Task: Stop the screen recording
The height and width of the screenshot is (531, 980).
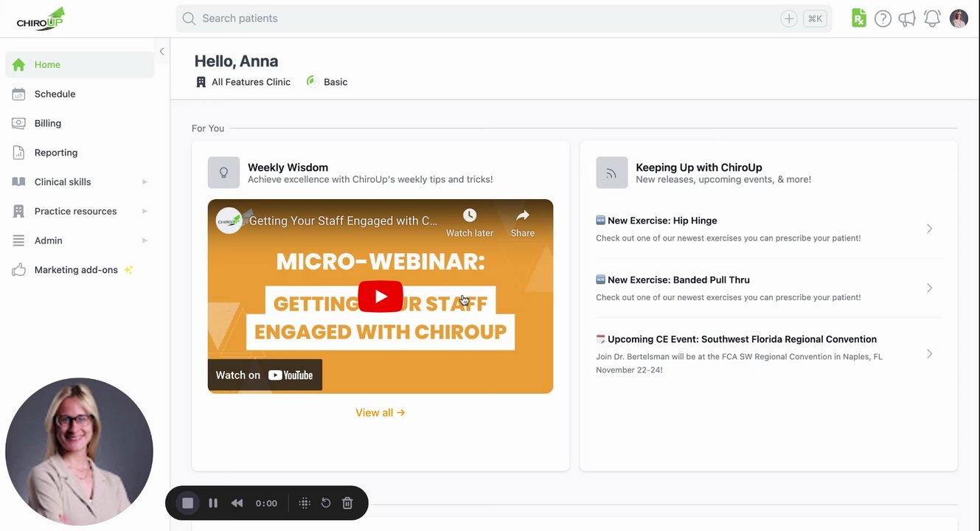Action: (x=188, y=503)
